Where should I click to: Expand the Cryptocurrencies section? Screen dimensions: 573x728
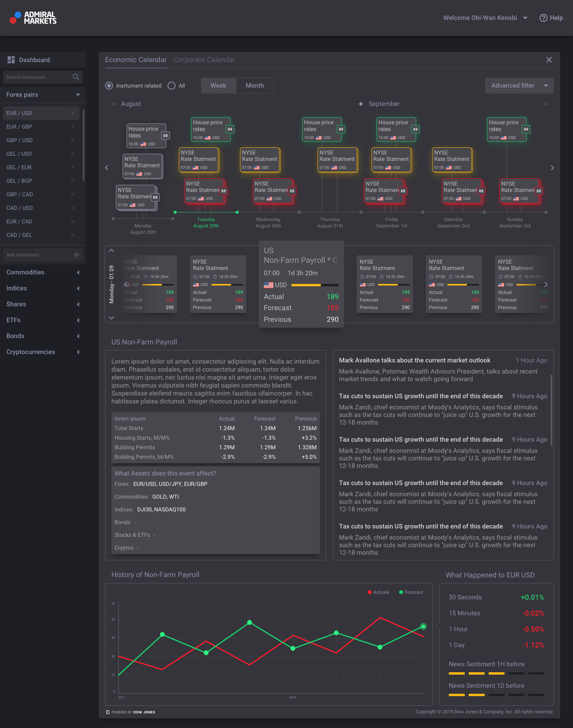pos(78,352)
